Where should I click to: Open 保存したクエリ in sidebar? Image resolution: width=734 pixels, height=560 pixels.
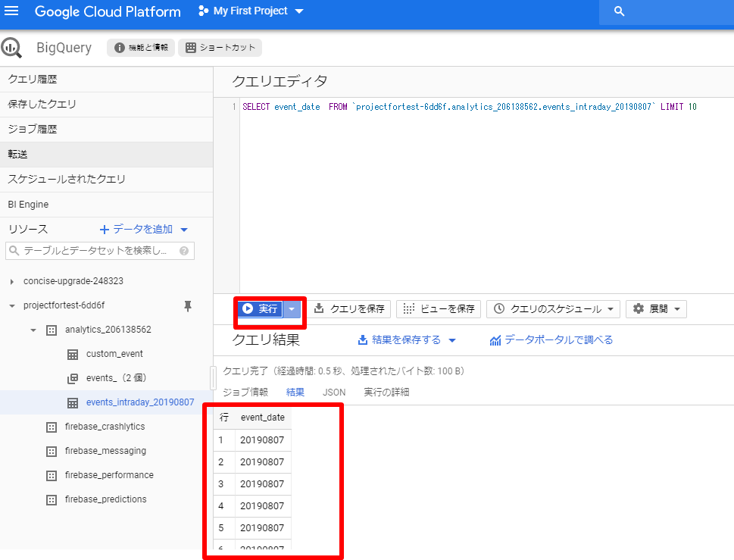[106, 104]
